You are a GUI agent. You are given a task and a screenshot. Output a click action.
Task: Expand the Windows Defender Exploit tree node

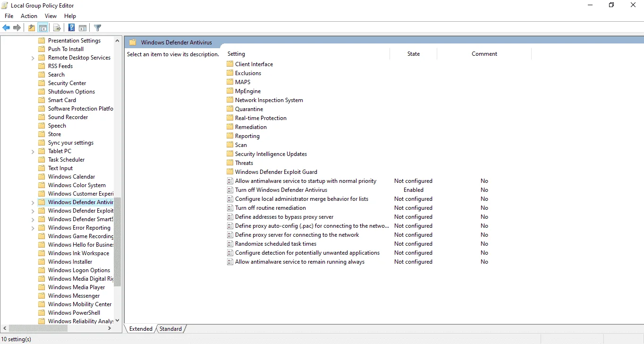pyautogui.click(x=33, y=211)
